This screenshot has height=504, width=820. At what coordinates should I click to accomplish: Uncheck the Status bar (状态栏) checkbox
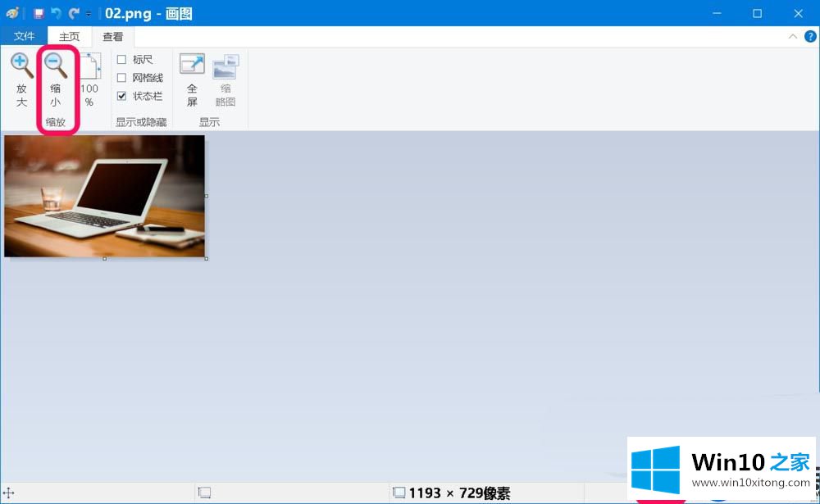tap(121, 96)
